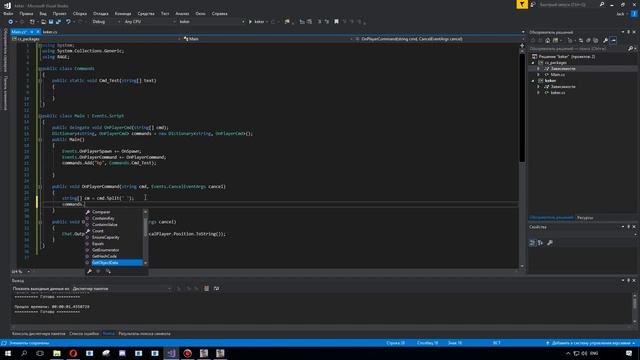Screen dimensions: 640x360
Task: Open the koker startup project dropdown
Action: point(211,22)
